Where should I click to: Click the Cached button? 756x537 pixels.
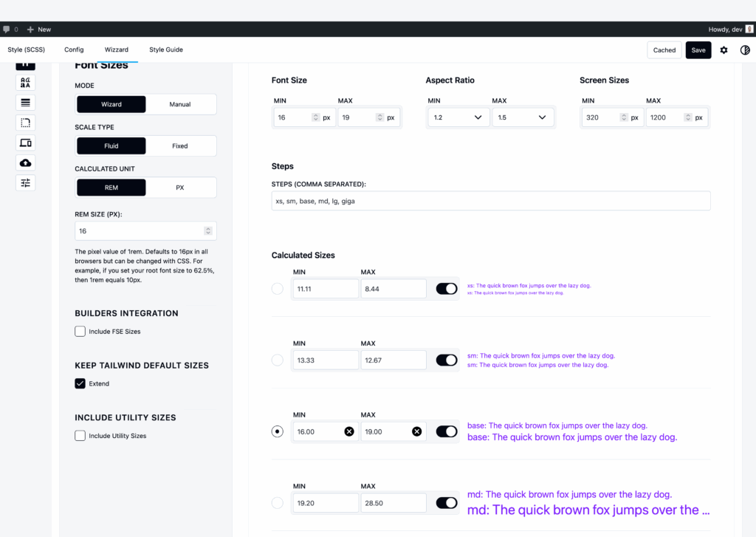coord(664,49)
